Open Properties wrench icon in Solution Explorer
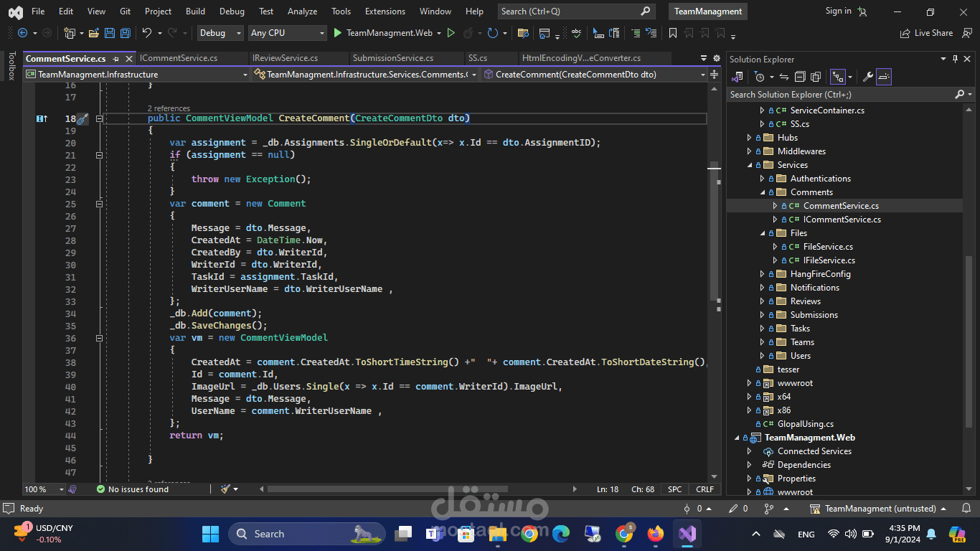The width and height of the screenshot is (980, 551). [867, 77]
